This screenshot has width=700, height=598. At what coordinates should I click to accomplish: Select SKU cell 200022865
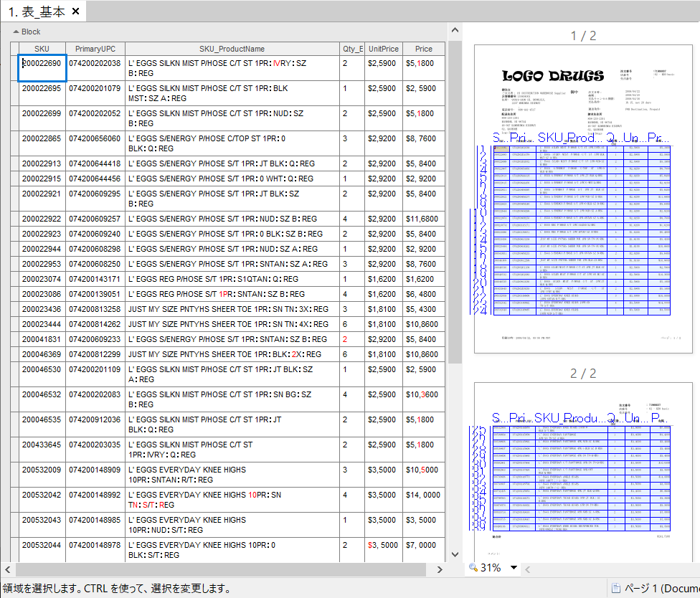pos(42,143)
